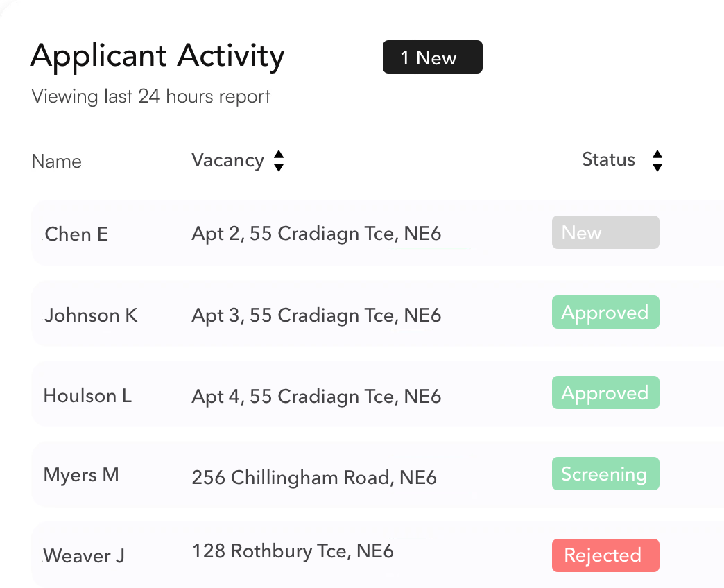Open applicant Chen E name
This screenshot has width=724, height=588.
[76, 234]
